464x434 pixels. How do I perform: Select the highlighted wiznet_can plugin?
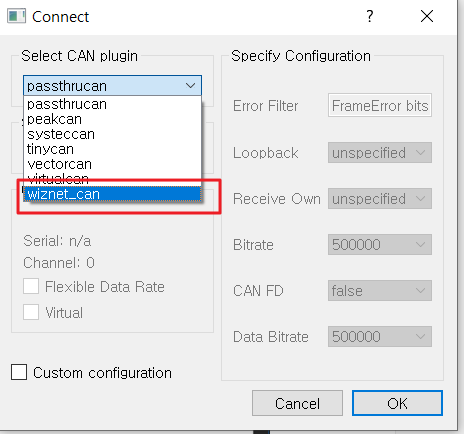(x=112, y=194)
